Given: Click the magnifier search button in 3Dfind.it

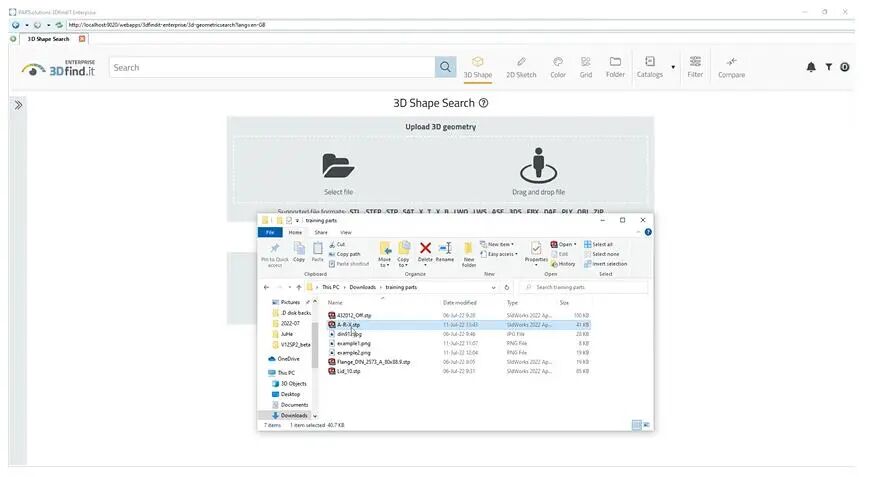Looking at the screenshot, I should (x=445, y=67).
